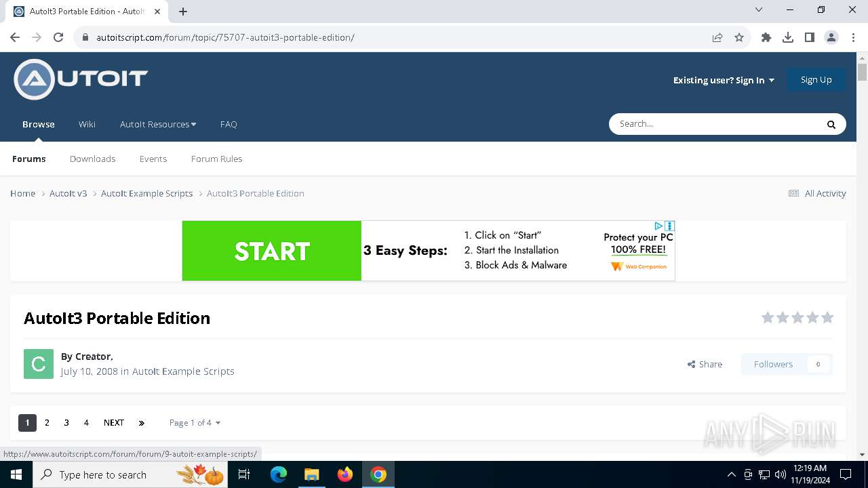The height and width of the screenshot is (488, 868).
Task: Click the Home breadcrumb link
Action: coord(22,193)
